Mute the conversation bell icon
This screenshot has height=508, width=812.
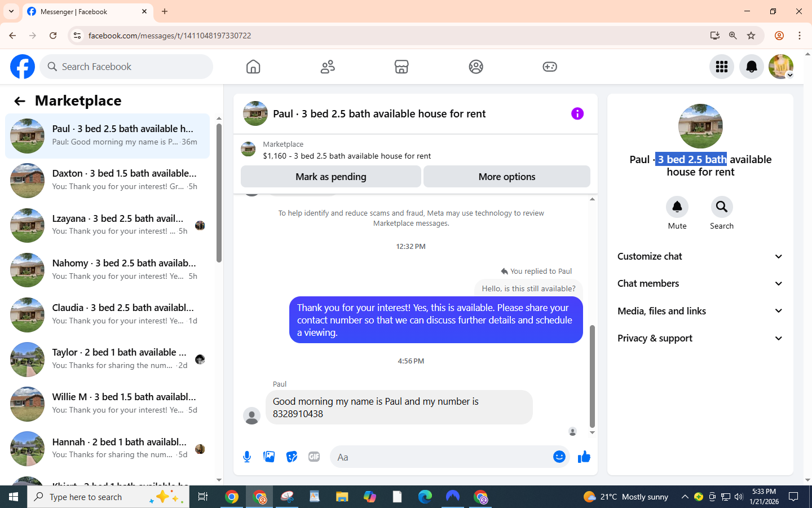click(x=677, y=207)
